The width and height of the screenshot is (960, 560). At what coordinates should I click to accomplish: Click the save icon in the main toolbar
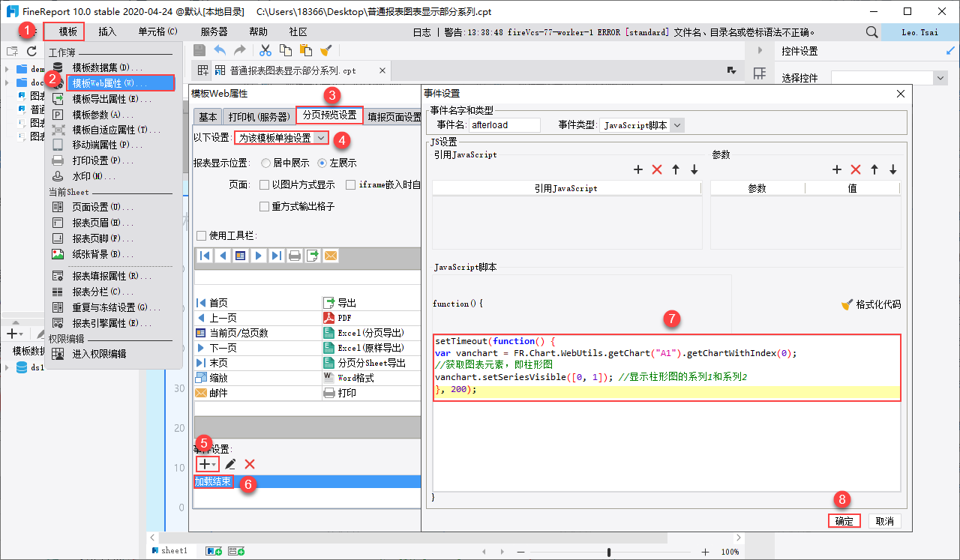pyautogui.click(x=199, y=50)
